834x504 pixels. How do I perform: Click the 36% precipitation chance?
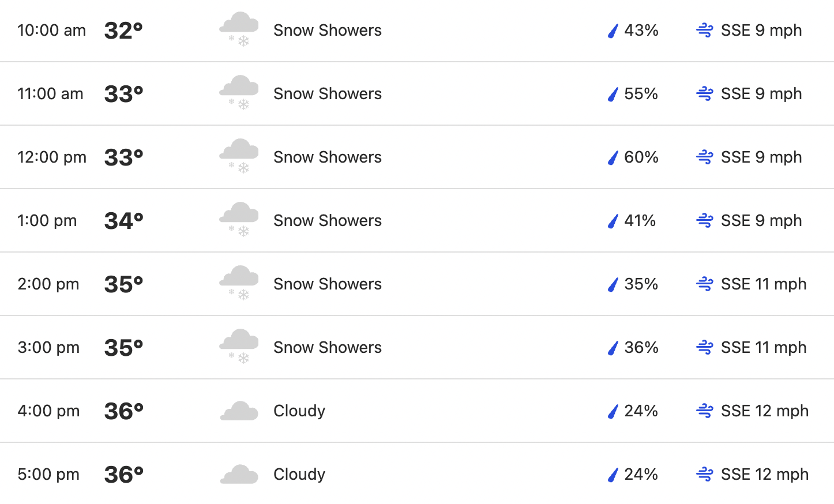point(641,347)
